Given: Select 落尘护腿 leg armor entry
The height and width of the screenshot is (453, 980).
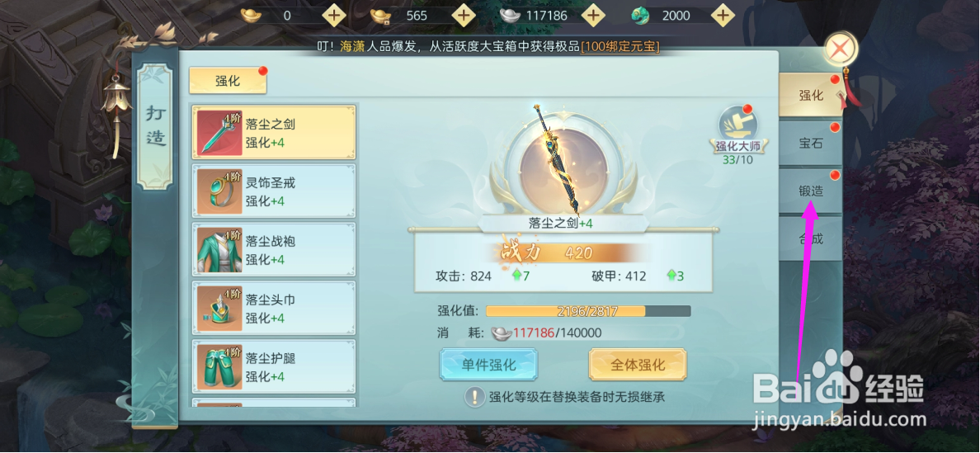Looking at the screenshot, I should pos(274,367).
